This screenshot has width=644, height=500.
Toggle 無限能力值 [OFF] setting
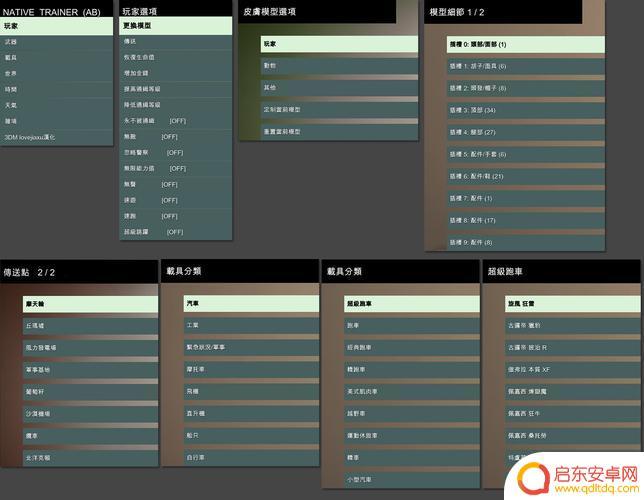tap(176, 169)
